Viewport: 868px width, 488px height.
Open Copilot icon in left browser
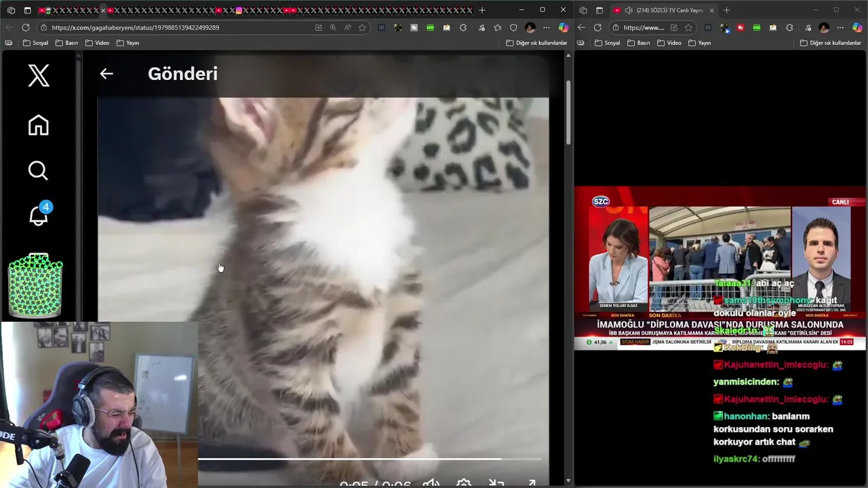click(x=564, y=28)
